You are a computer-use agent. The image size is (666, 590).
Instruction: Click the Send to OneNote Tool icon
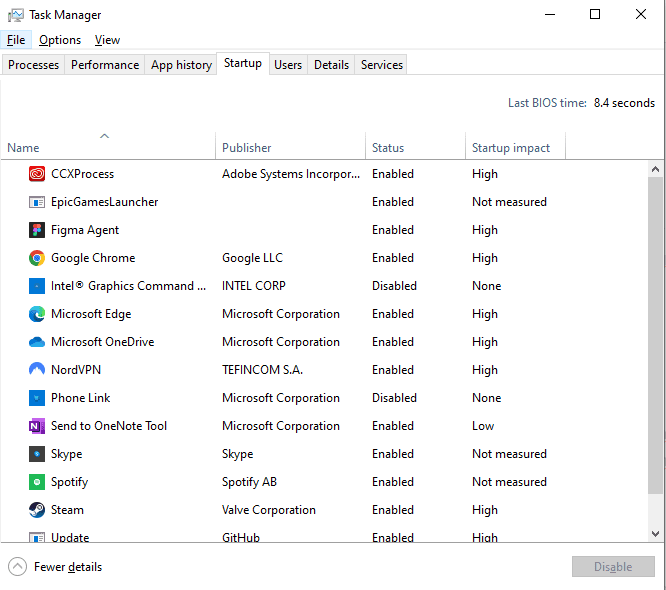37,426
